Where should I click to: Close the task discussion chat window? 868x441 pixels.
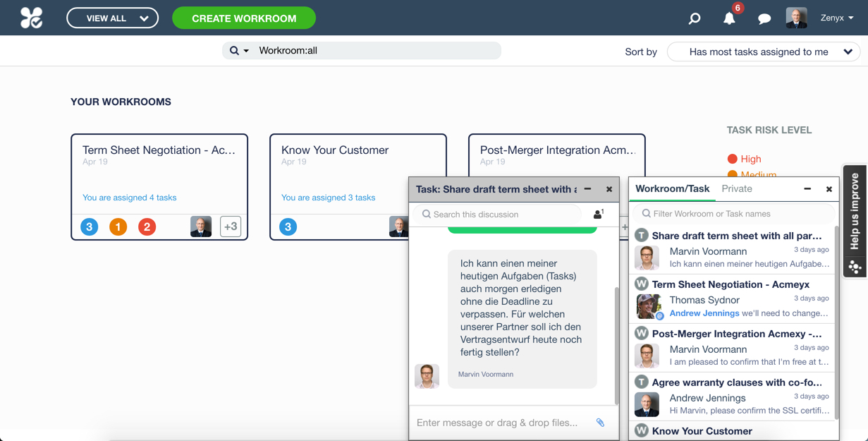point(609,189)
